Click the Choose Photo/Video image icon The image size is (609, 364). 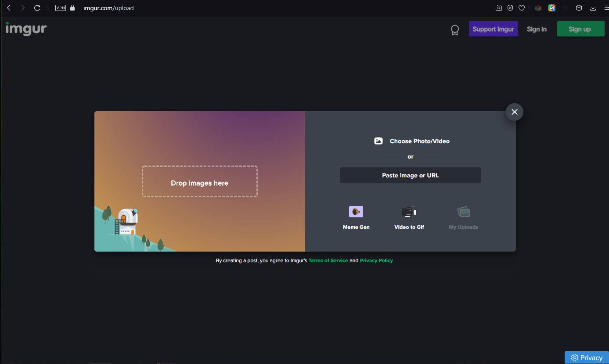pos(378,141)
